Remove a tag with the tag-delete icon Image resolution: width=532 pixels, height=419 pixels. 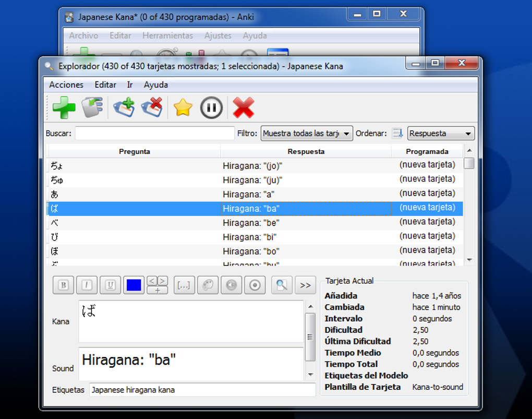coord(152,107)
